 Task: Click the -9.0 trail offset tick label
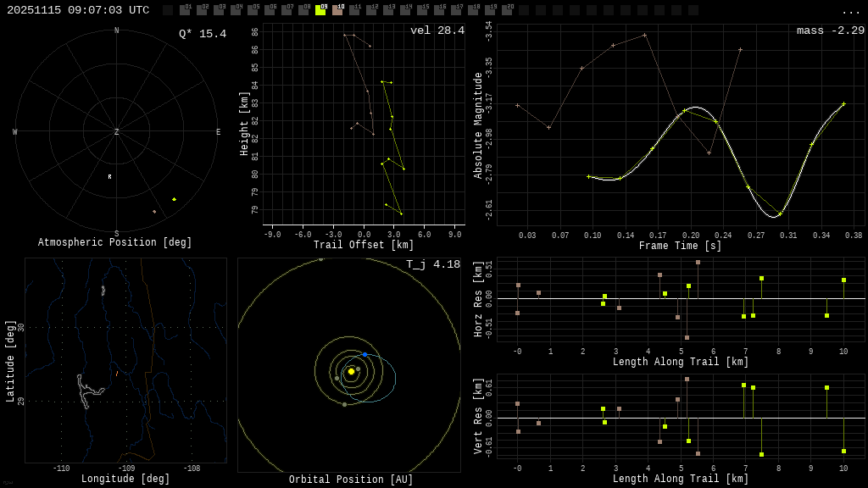click(272, 235)
